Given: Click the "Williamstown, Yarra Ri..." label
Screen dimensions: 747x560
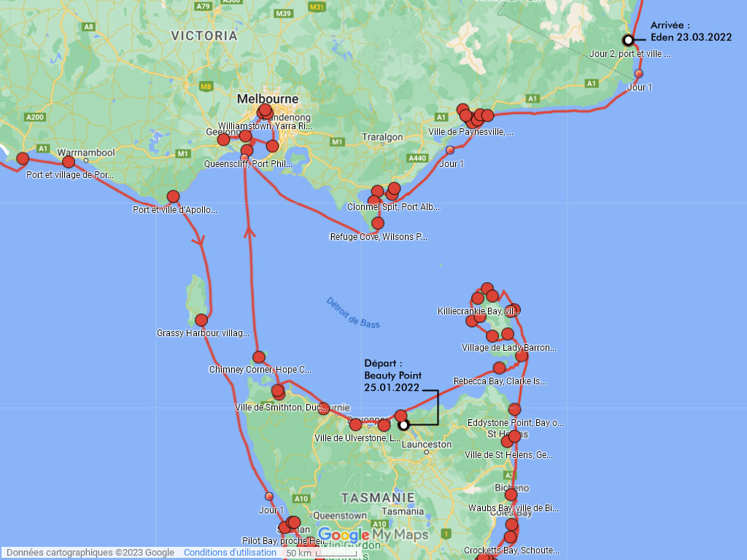Looking at the screenshot, I should [265, 126].
